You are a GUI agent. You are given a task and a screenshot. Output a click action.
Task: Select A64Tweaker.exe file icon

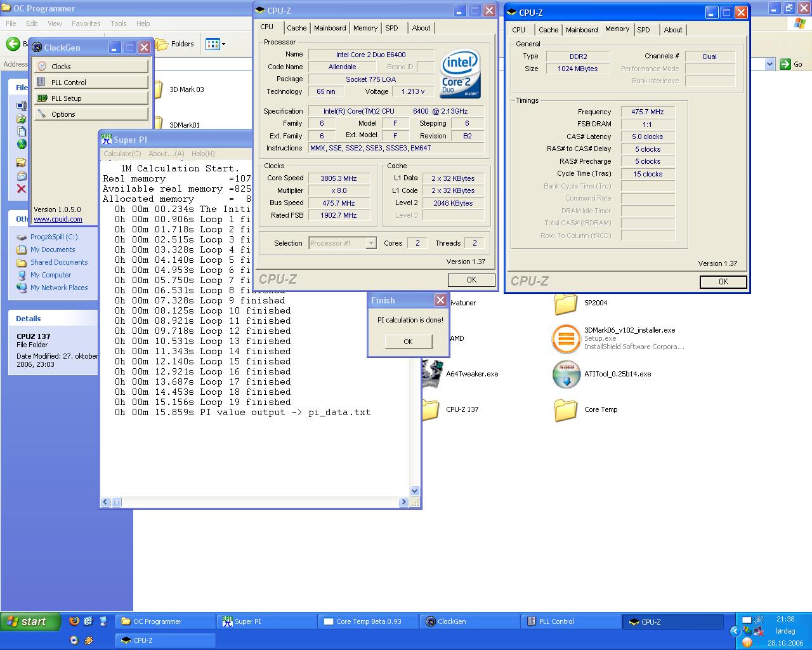point(433,374)
